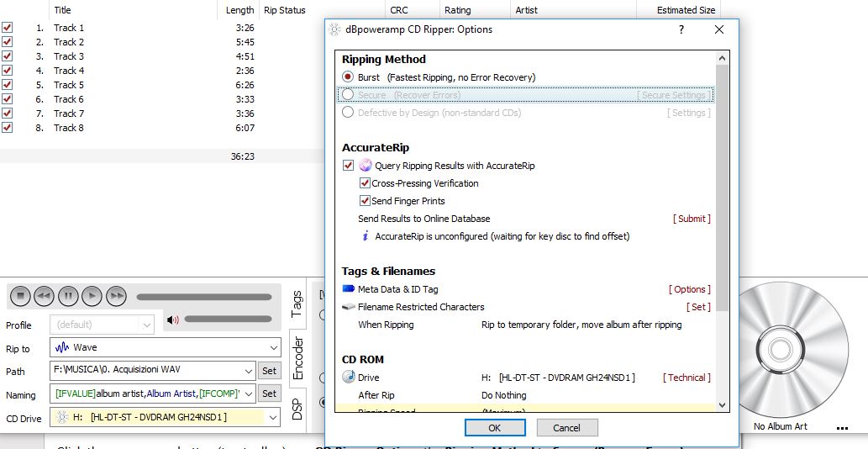Open Meta Data & ID Tag Options link
868x449 pixels.
(x=689, y=289)
